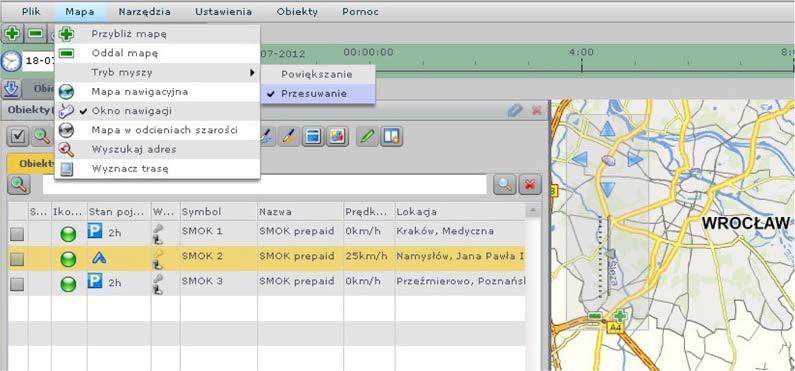Click search button right of search field
This screenshot has width=795, height=371.
[504, 185]
